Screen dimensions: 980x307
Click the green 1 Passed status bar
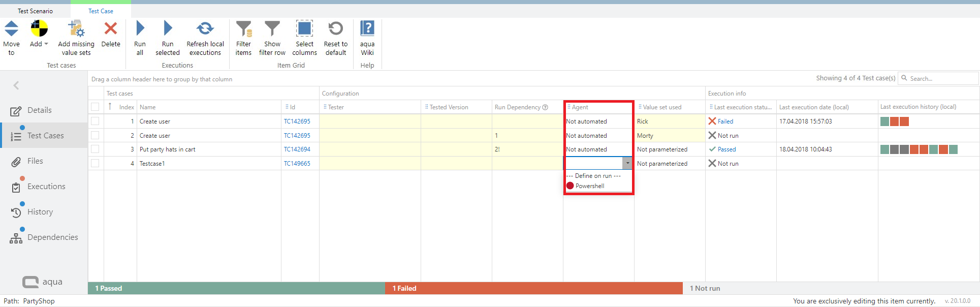236,288
